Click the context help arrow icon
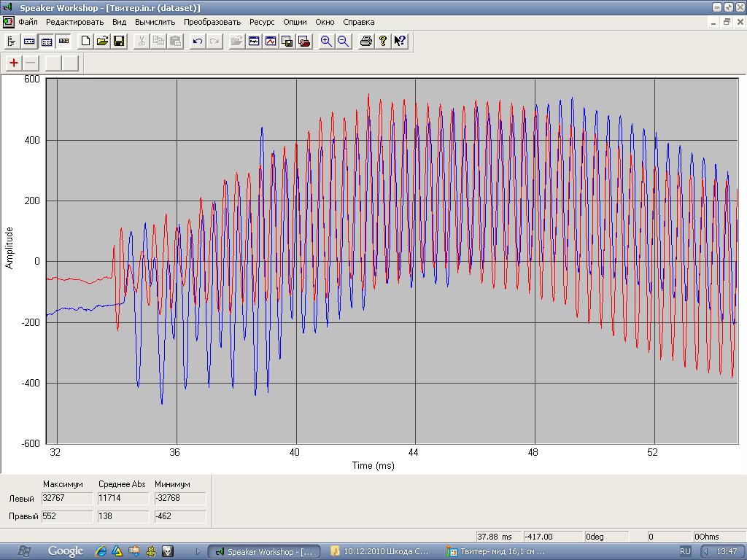Viewport: 747px width, 560px height. [399, 42]
